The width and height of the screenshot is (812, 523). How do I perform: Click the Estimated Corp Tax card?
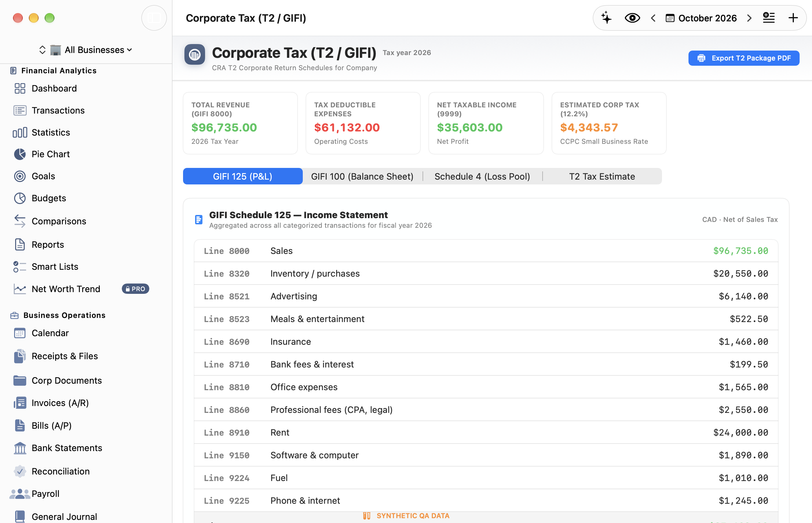pos(609,123)
